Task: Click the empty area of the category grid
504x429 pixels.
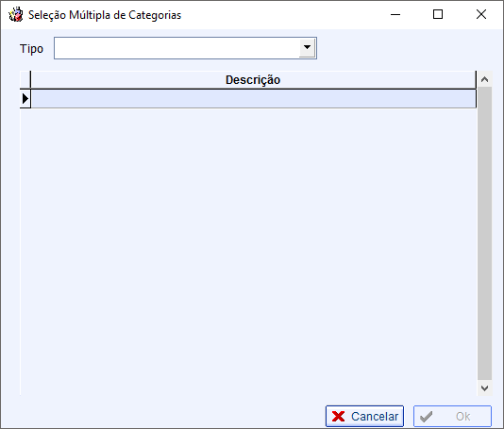Action: tap(248, 252)
